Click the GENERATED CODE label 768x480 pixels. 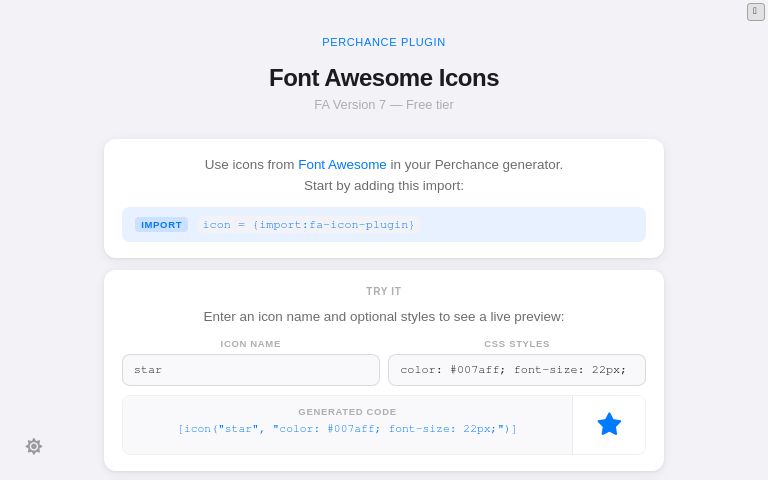tap(347, 412)
